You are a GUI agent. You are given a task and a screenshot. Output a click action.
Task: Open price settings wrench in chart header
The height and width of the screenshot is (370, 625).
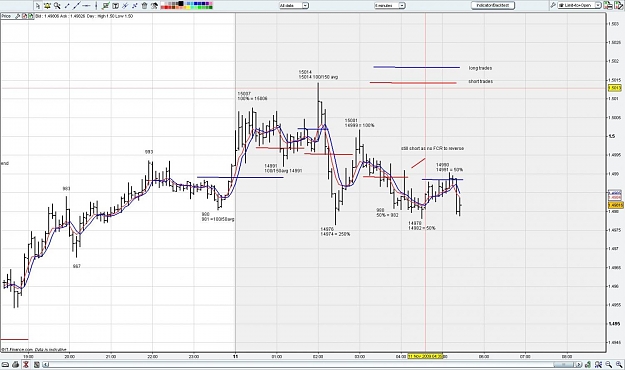(17, 16)
